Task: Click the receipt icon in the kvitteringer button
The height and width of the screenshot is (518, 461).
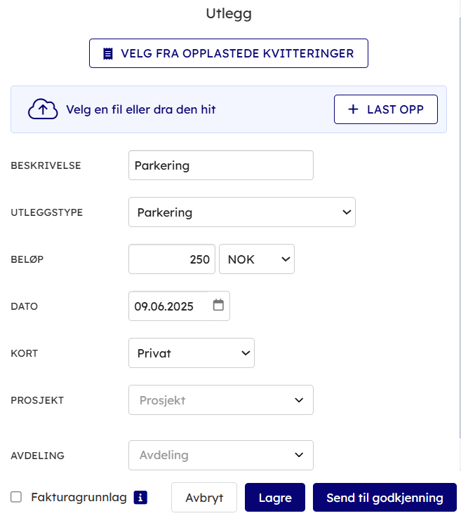Action: coord(108,53)
